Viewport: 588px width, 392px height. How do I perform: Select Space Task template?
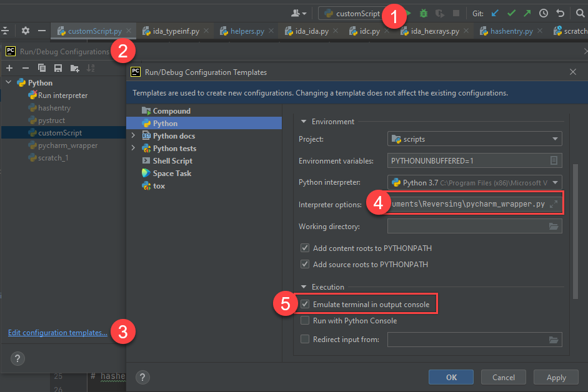172,173
